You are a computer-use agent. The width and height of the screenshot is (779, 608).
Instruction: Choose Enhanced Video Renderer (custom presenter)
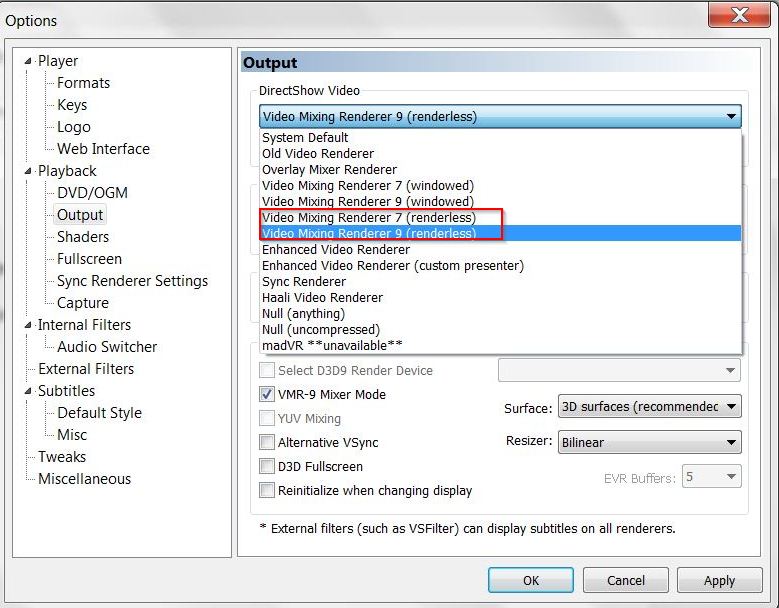click(500, 265)
